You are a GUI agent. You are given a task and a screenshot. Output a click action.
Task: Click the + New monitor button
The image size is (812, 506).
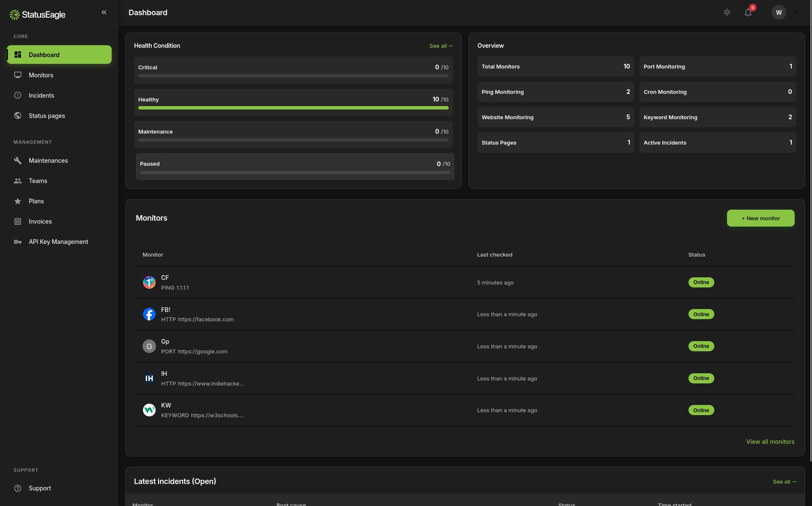click(x=760, y=218)
